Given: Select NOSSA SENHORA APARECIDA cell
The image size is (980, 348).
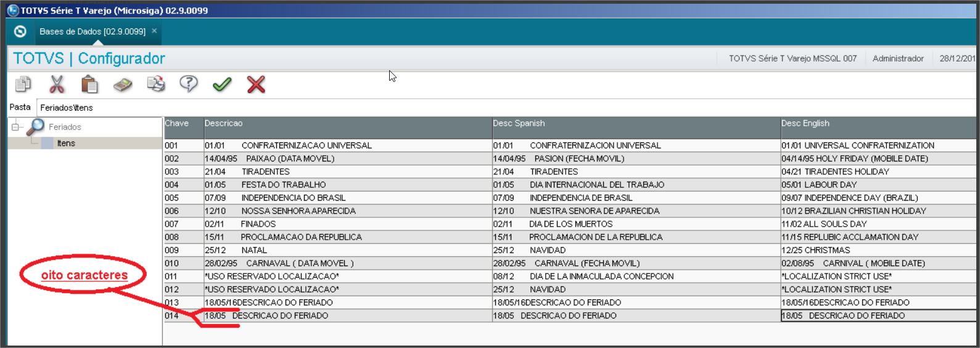Looking at the screenshot, I should 347,211.
